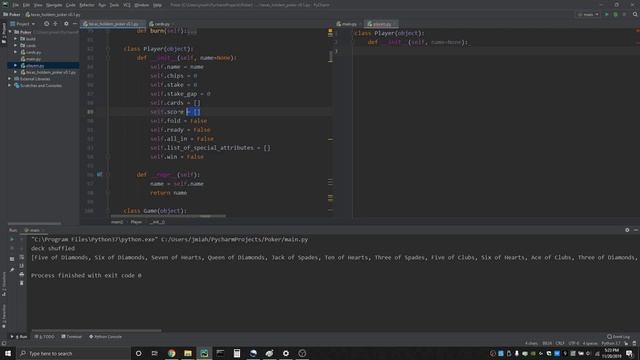
Task: Click the locate-in-project target icon
Action: pyautogui.click(x=47, y=24)
